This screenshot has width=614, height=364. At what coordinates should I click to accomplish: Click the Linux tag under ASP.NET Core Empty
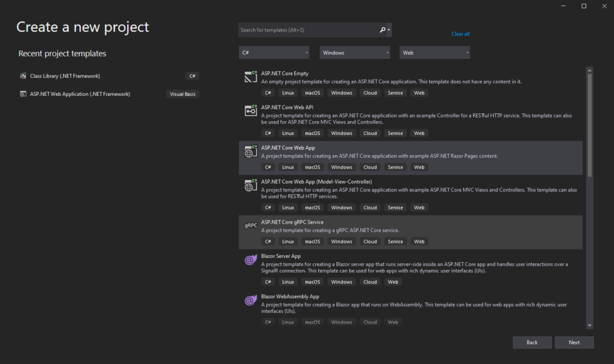click(288, 93)
